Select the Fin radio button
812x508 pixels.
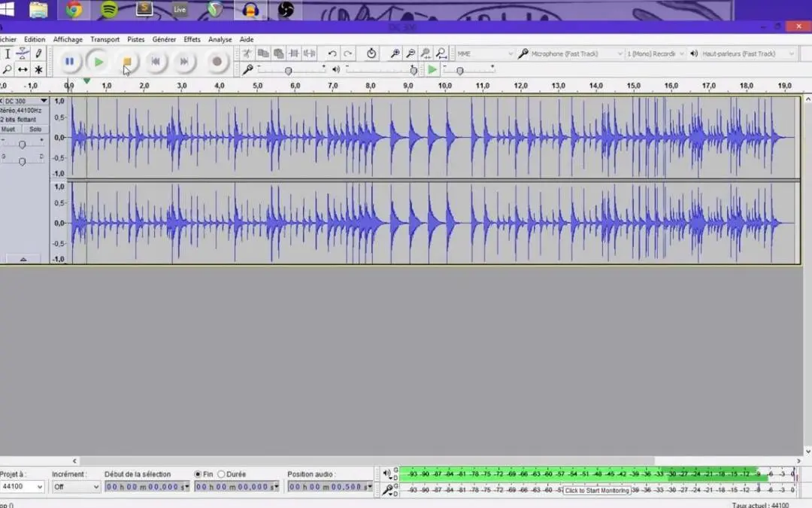coord(198,474)
